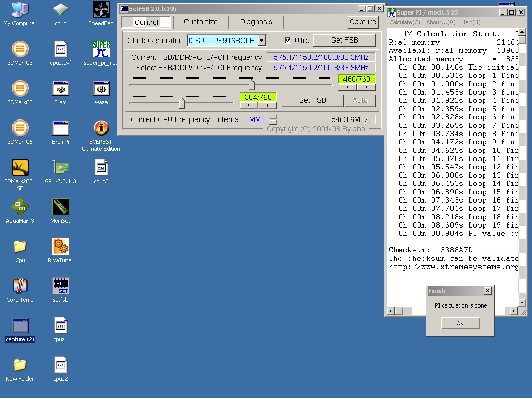The width and height of the screenshot is (532, 399).
Task: Select the cpuz.cvf file icon
Action: (60, 54)
